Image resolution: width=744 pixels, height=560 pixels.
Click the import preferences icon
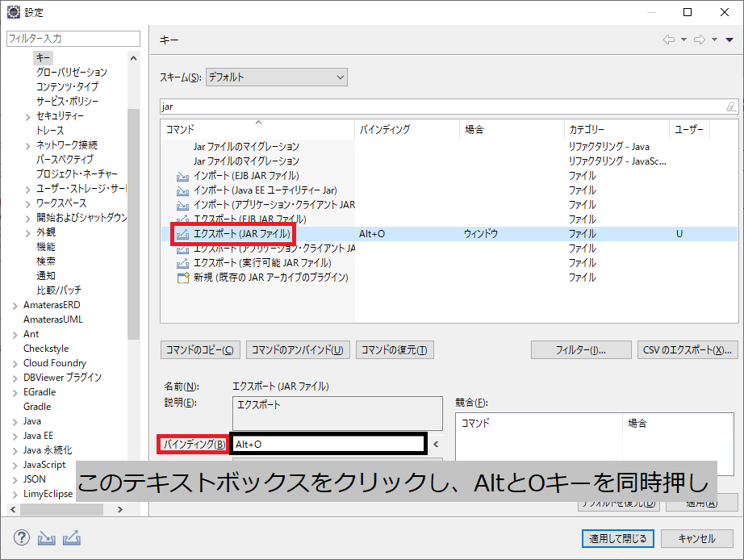tap(47, 538)
